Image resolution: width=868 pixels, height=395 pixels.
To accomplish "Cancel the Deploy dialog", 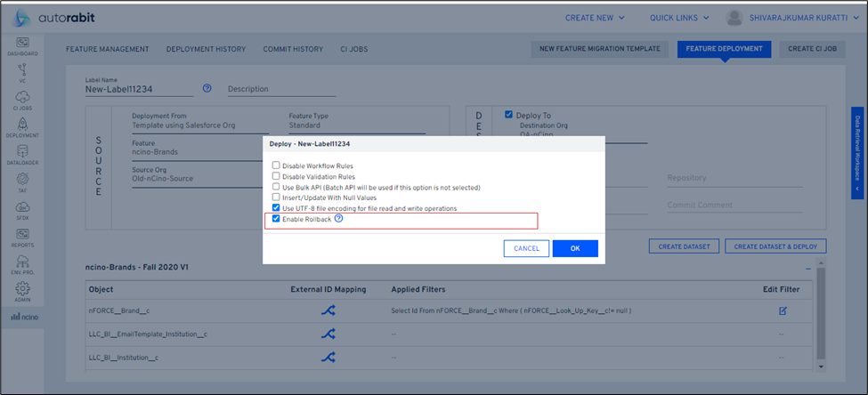I will (x=526, y=248).
